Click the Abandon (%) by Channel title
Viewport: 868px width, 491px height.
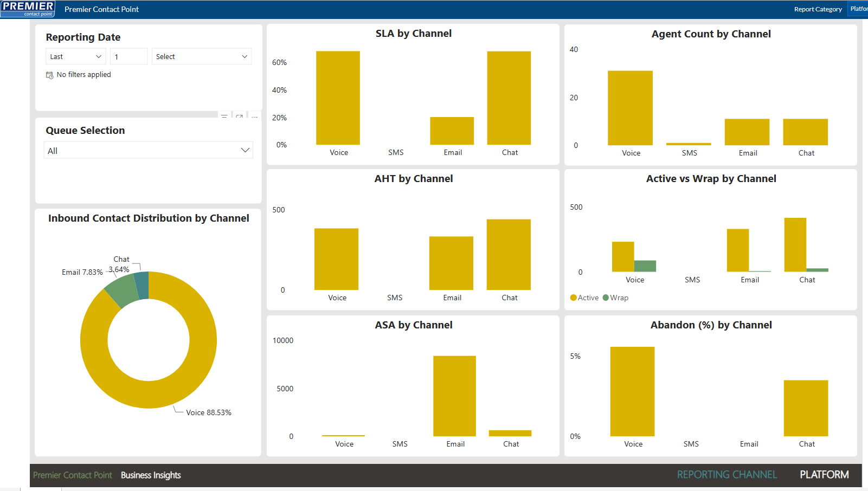pos(711,325)
